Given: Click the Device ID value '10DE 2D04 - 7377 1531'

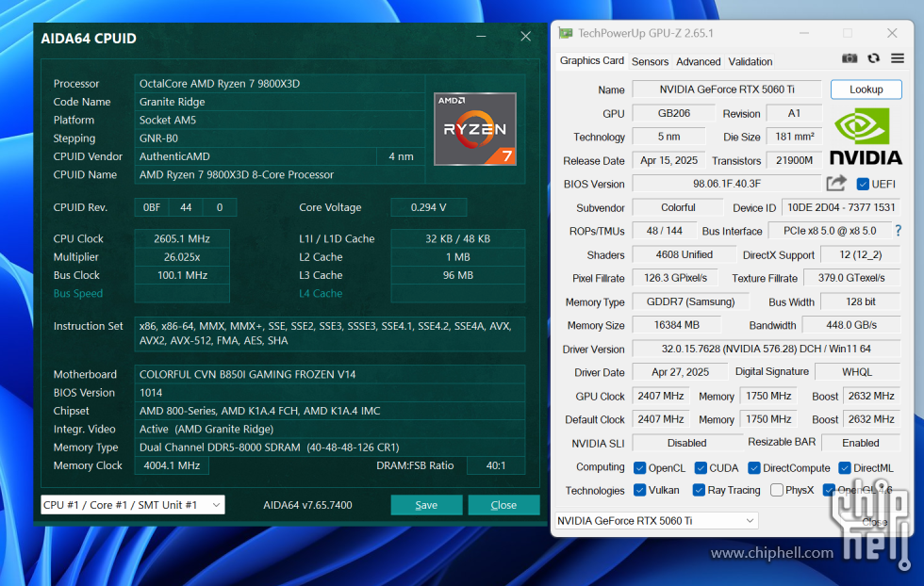Looking at the screenshot, I should (x=841, y=207).
